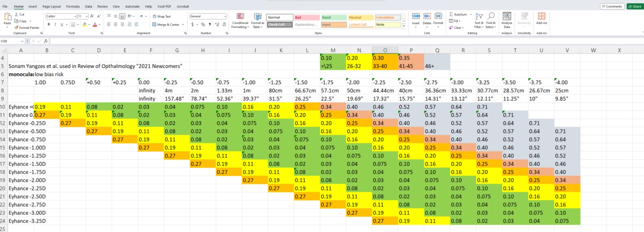Bottom-align the cell contents
644x232 pixels.
coord(122,16)
